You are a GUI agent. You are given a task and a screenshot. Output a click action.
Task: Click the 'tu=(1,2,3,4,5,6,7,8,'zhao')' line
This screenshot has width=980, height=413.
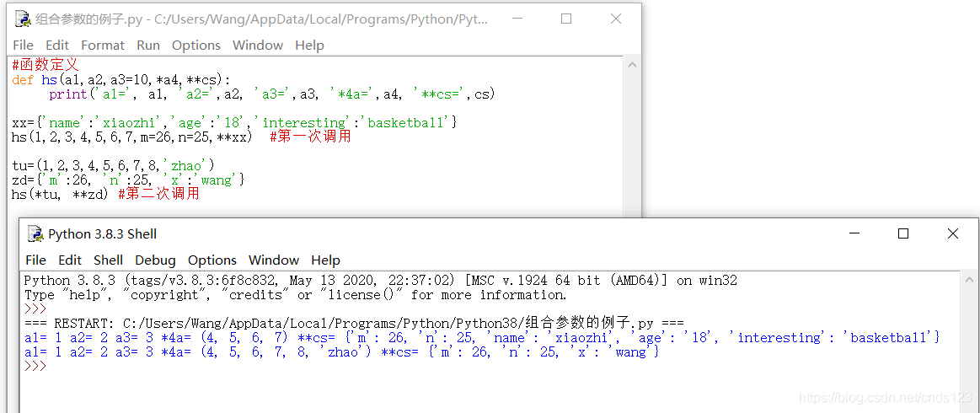(x=113, y=165)
